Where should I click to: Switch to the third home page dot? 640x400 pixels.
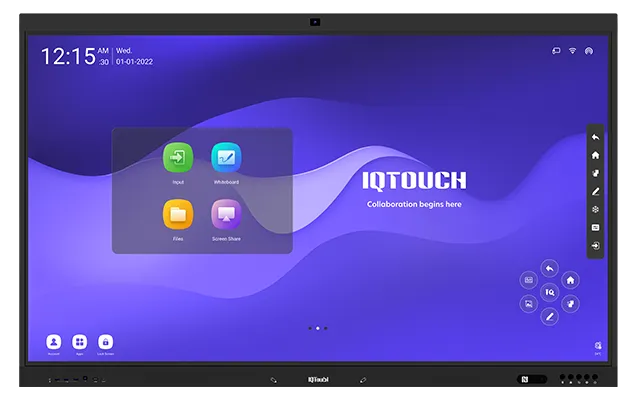[326, 328]
